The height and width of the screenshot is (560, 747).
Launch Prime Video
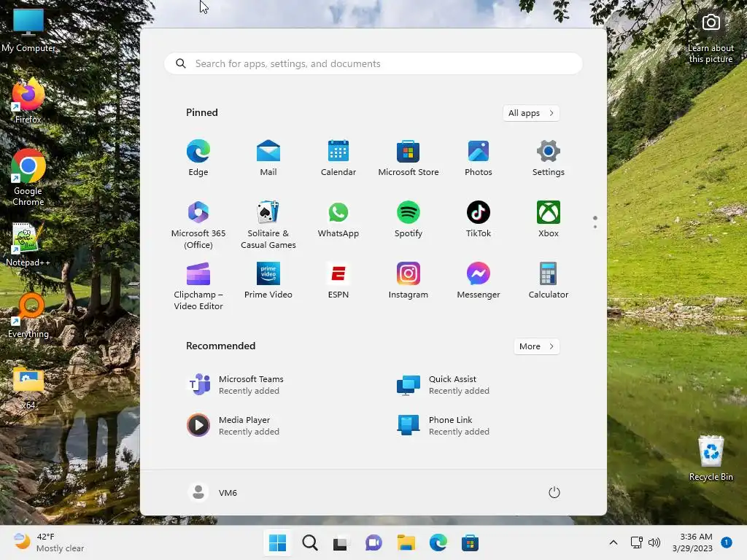click(268, 281)
